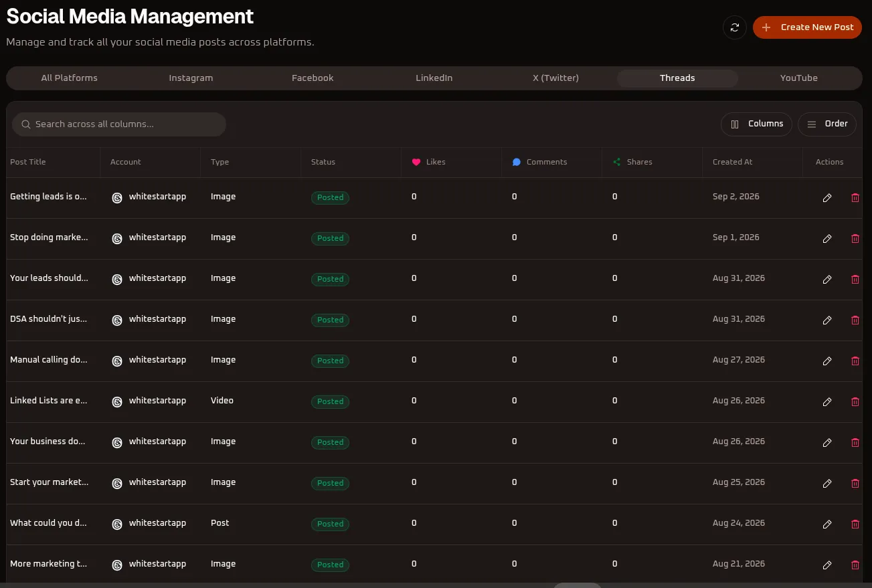872x588 pixels.
Task: Focus the 'Search across all columns' field
Action: click(119, 124)
